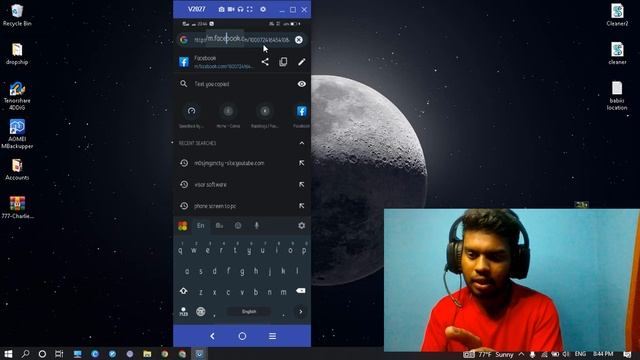Show hidden system tray icons
The height and width of the screenshot is (360, 640).
521,354
